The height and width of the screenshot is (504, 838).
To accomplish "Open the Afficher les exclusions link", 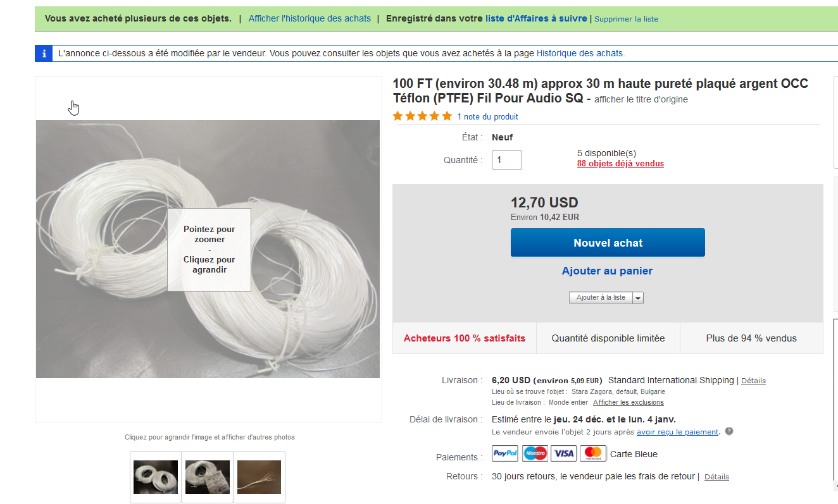I will click(x=628, y=403).
